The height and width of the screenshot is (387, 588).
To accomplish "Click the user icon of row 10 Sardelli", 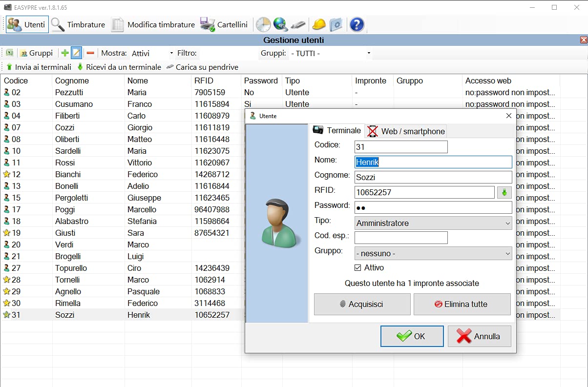I will (7, 151).
